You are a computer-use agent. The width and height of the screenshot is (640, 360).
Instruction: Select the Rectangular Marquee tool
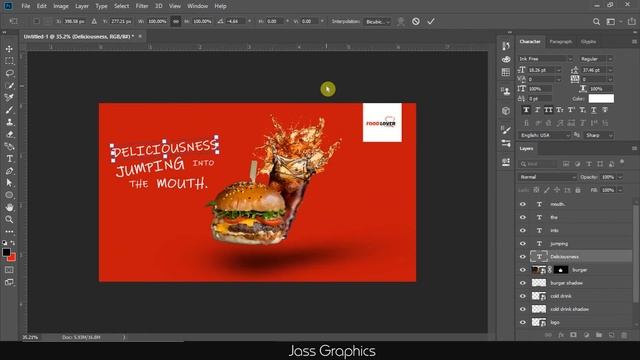pos(9,61)
